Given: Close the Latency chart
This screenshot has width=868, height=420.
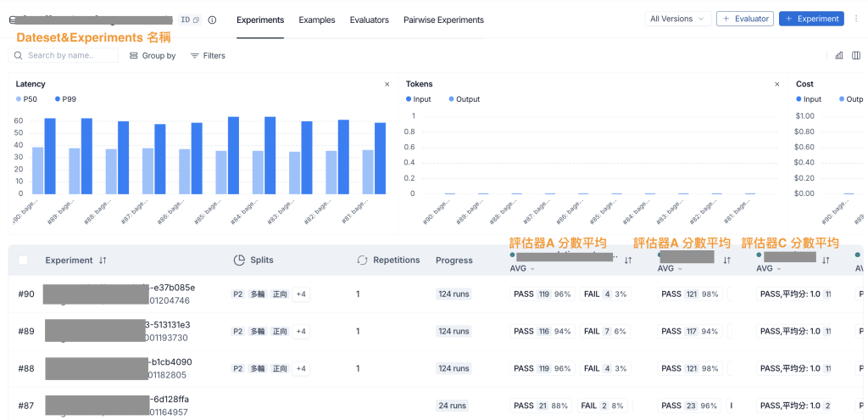Looking at the screenshot, I should (x=387, y=84).
